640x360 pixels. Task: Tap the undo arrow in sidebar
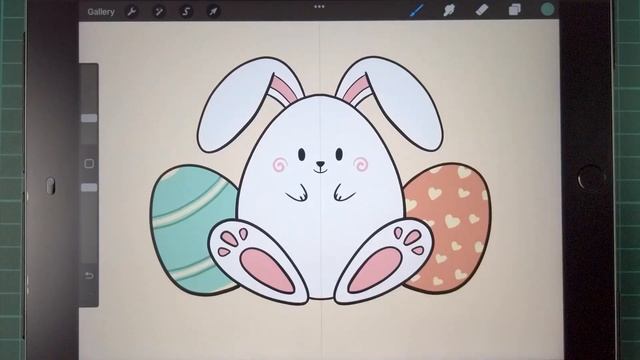pyautogui.click(x=89, y=276)
